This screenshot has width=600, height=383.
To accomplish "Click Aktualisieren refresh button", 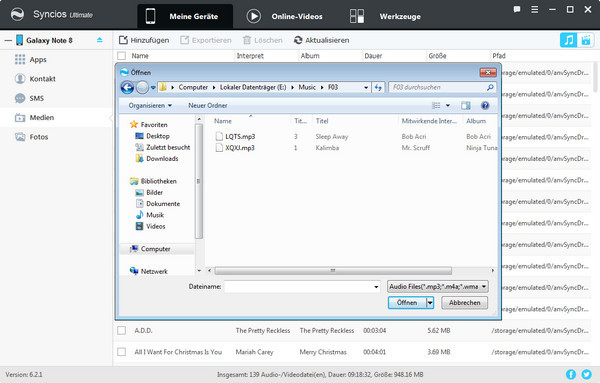I will click(321, 40).
